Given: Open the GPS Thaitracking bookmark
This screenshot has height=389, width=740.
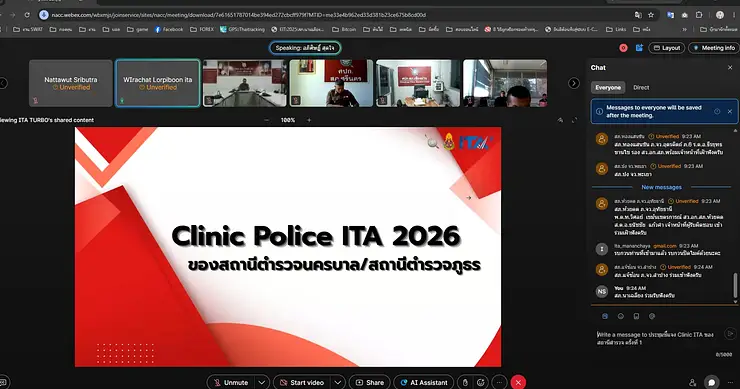Looking at the screenshot, I should coord(242,29).
